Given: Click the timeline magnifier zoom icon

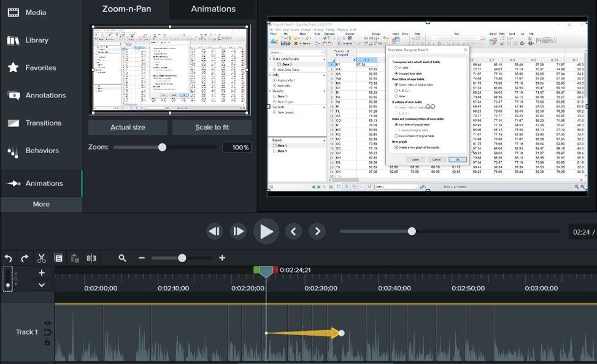Looking at the screenshot, I should [122, 258].
